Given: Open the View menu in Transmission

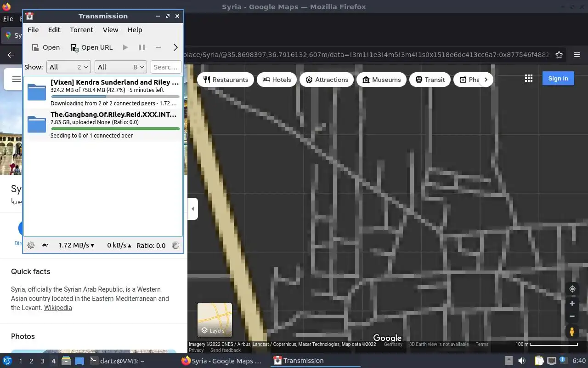Looking at the screenshot, I should 110,30.
